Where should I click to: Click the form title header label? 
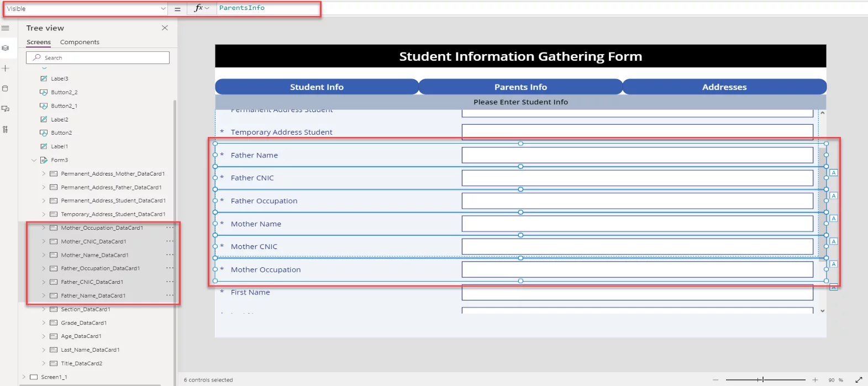pyautogui.click(x=520, y=56)
